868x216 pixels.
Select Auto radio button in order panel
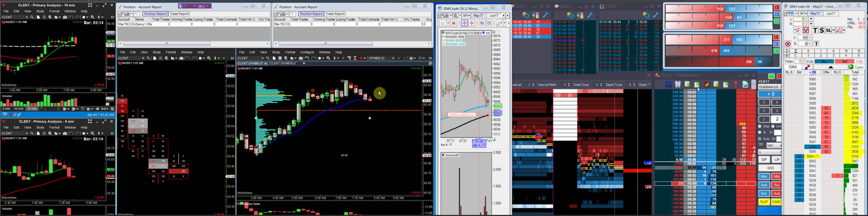(760, 139)
